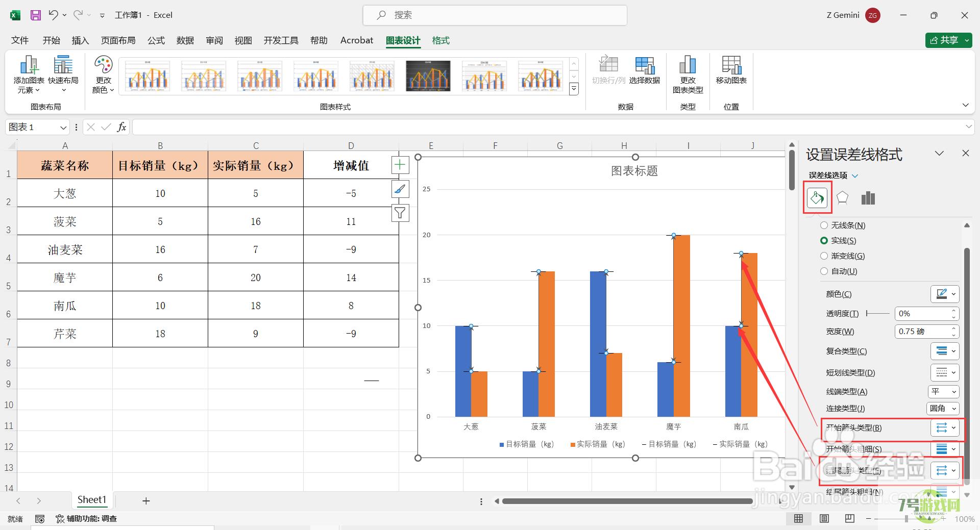Collapse task pane options chevron
The height and width of the screenshot is (530, 980).
[x=939, y=153]
